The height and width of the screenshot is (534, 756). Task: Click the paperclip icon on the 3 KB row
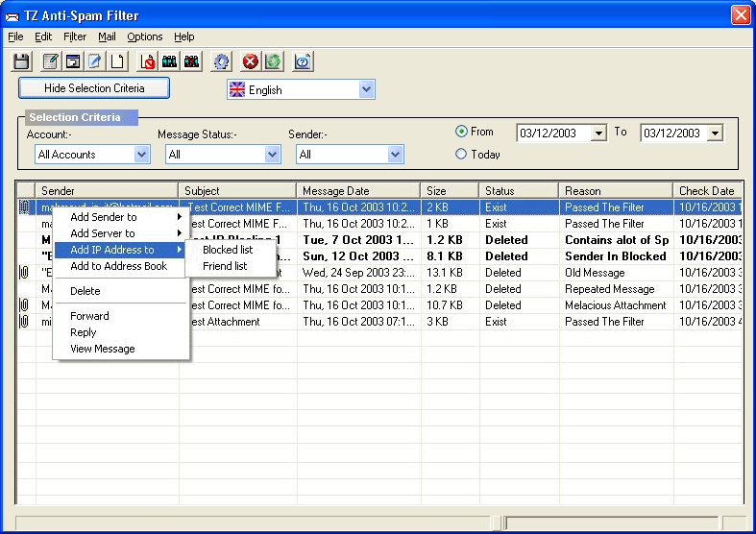click(x=24, y=322)
